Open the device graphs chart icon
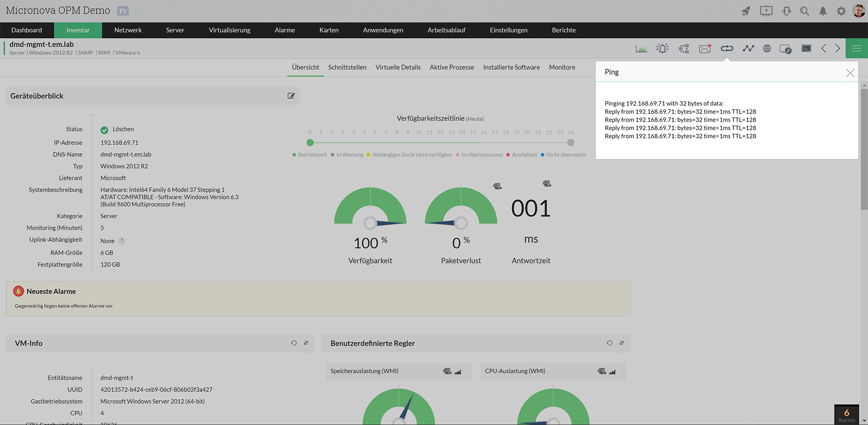 (x=641, y=48)
